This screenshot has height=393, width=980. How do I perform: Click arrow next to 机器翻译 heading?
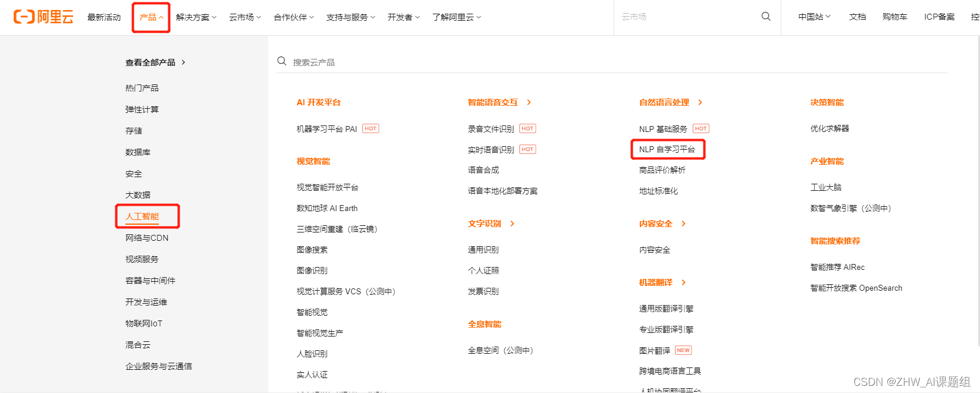[683, 282]
